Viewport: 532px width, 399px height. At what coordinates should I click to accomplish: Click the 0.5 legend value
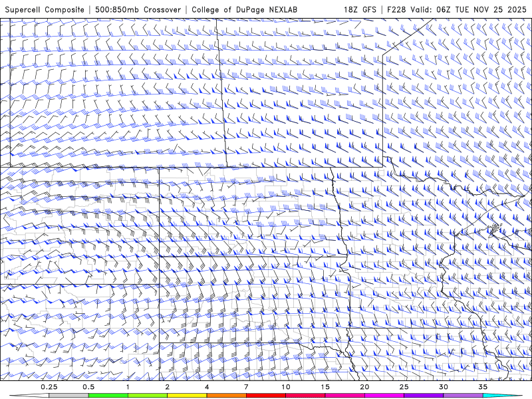[x=88, y=387]
